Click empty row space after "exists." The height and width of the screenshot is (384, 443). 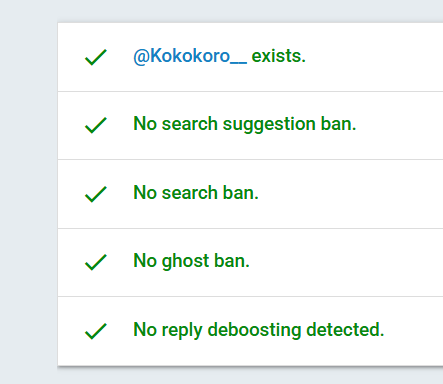(x=373, y=57)
